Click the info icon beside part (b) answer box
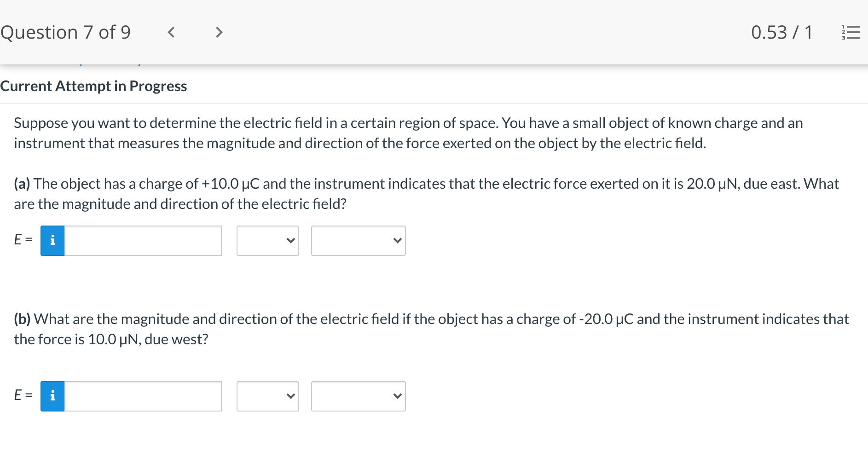 point(52,396)
